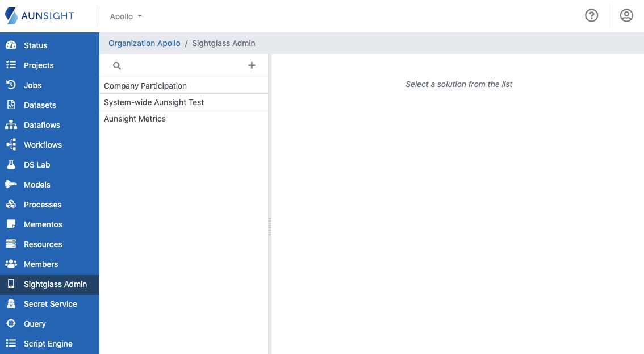The width and height of the screenshot is (644, 354).
Task: Click the Workflows icon in sidebar
Action: 12,144
